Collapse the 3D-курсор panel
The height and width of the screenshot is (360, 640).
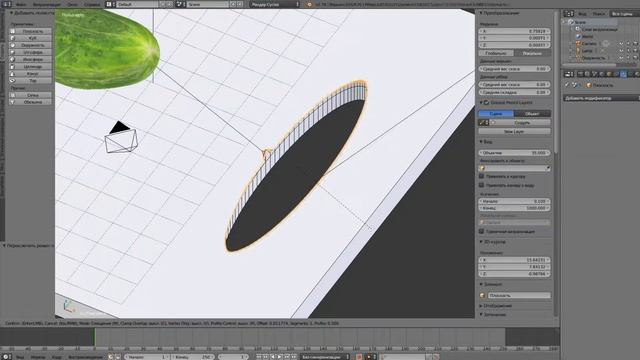[481, 242]
